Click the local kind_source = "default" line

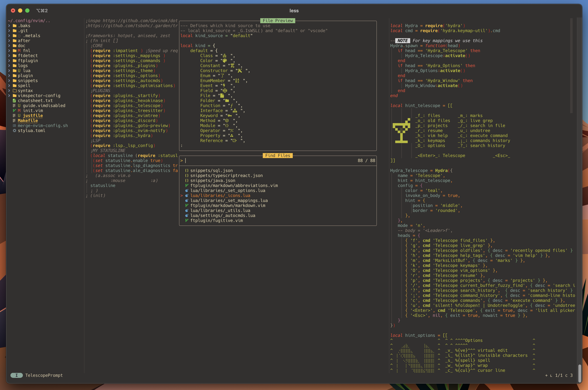click(x=217, y=36)
